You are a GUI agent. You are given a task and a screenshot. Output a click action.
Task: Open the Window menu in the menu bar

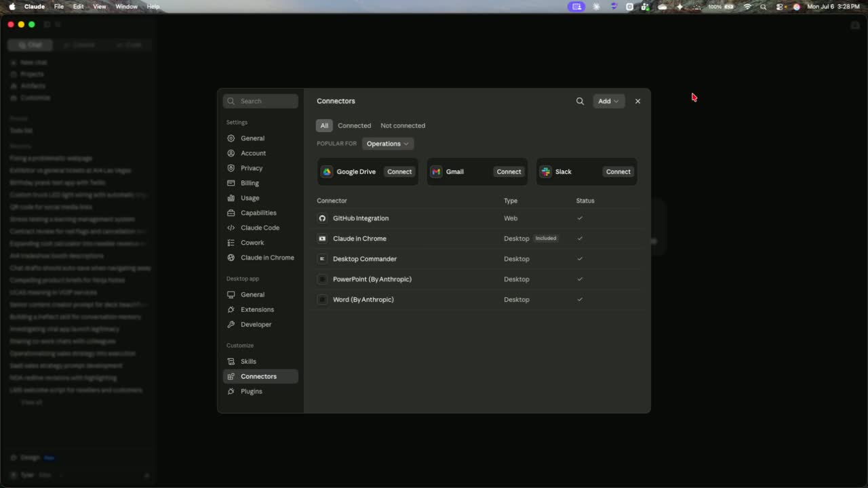pyautogui.click(x=127, y=6)
